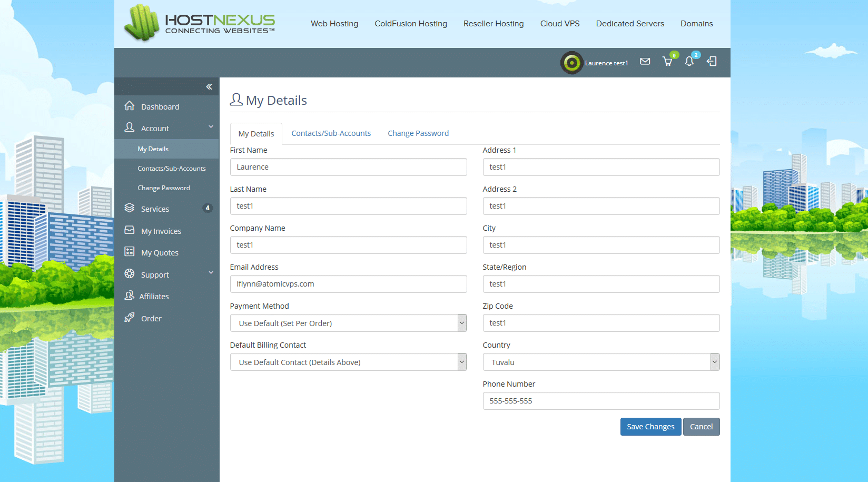Open Affiliates in sidebar

click(x=154, y=297)
